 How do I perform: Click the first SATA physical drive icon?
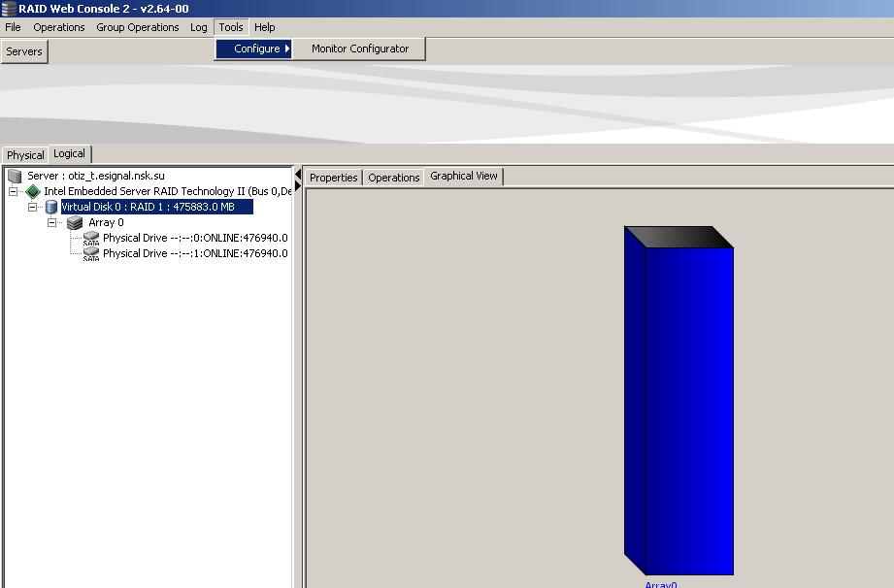(91, 238)
